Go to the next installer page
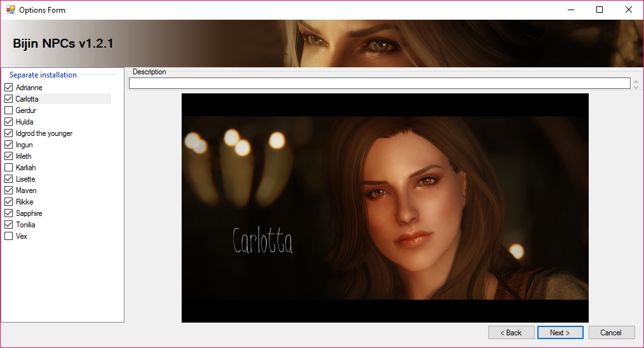This screenshot has width=644, height=348. click(560, 332)
